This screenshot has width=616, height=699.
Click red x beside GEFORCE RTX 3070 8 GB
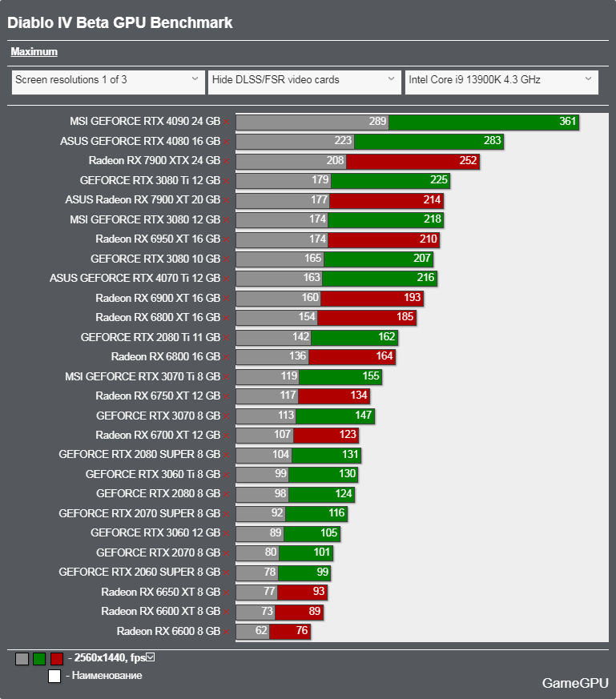point(227,416)
